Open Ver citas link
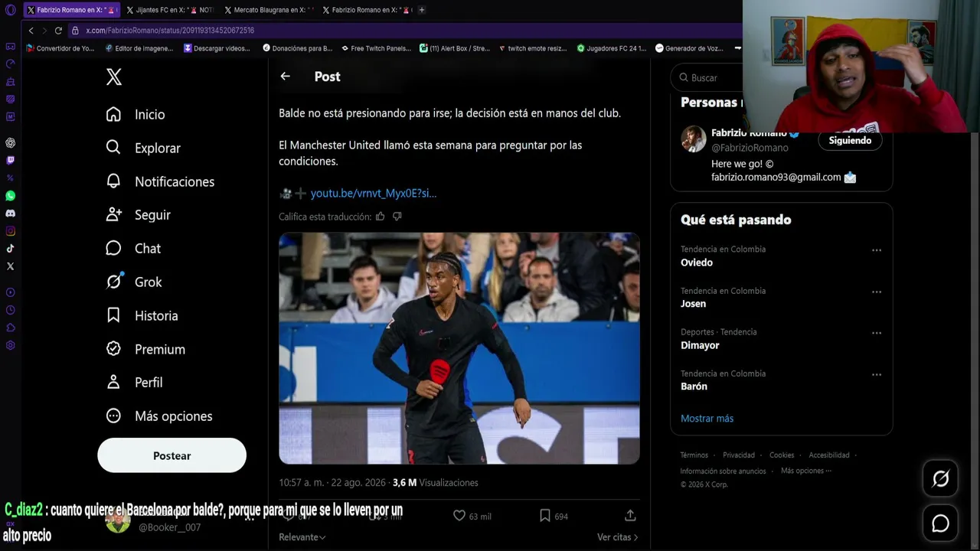The width and height of the screenshot is (980, 551). [617, 537]
